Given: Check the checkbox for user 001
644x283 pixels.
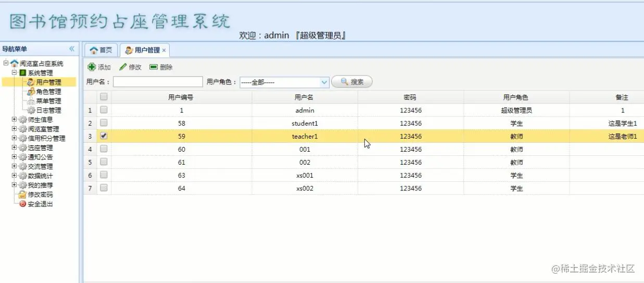Looking at the screenshot, I should [104, 149].
